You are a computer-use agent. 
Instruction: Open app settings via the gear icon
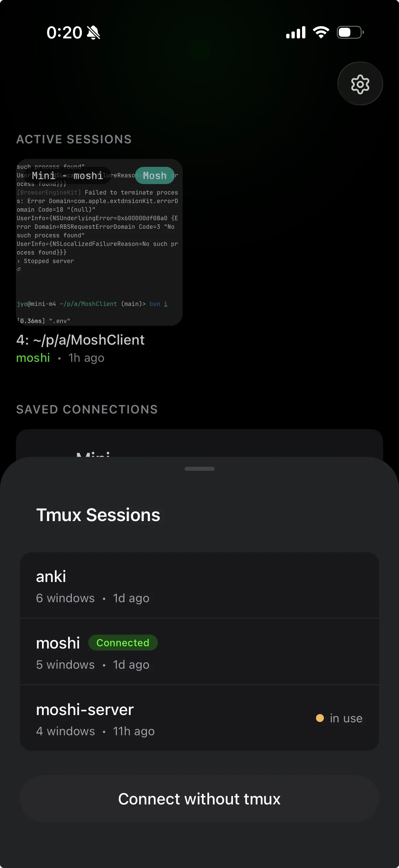[x=360, y=84]
